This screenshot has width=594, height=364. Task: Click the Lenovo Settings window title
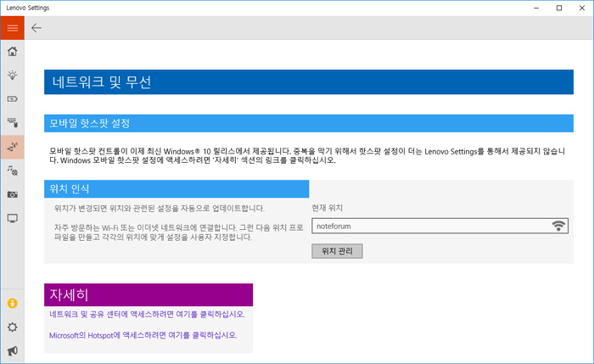[28, 8]
